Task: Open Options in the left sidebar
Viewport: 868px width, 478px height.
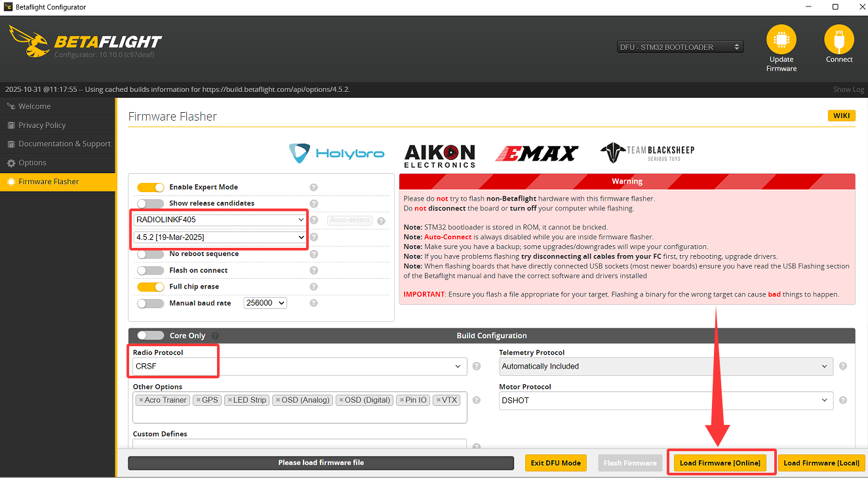Action: tap(32, 163)
